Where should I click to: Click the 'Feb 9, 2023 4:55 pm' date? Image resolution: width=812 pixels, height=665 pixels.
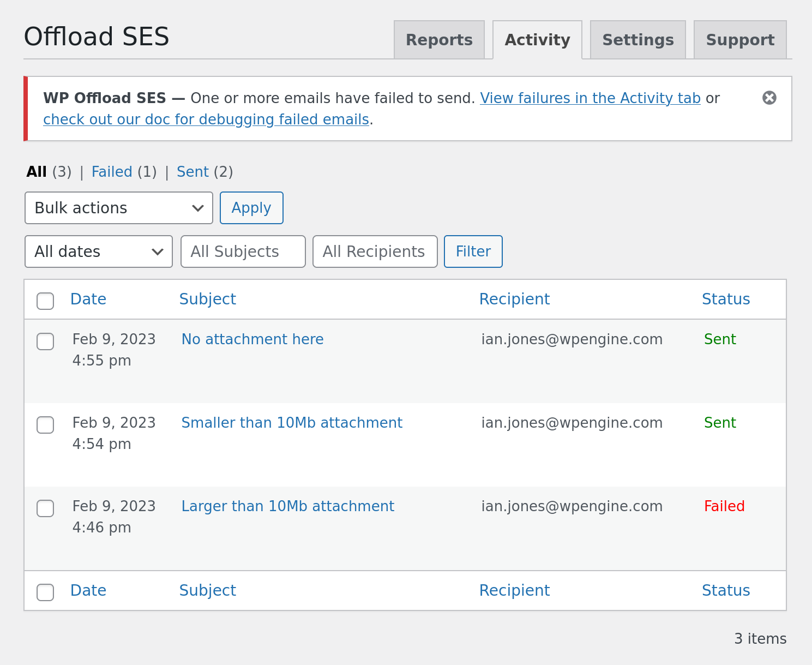(x=114, y=350)
